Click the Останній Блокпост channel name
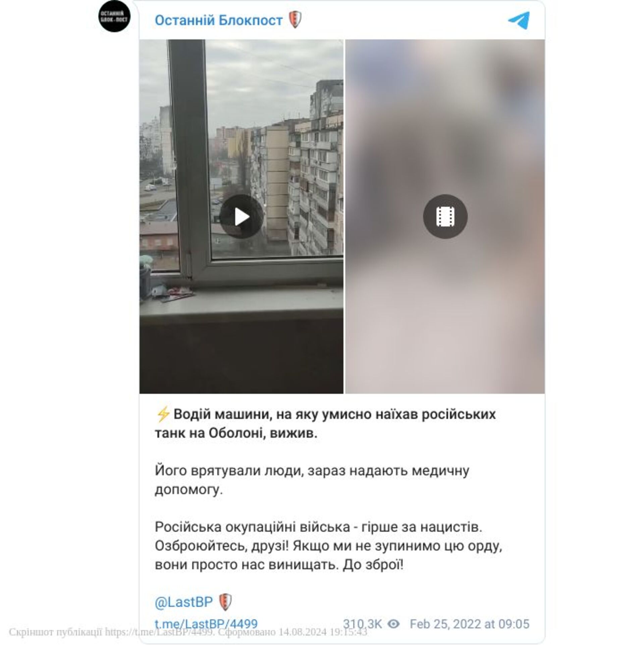The width and height of the screenshot is (644, 648). (219, 20)
